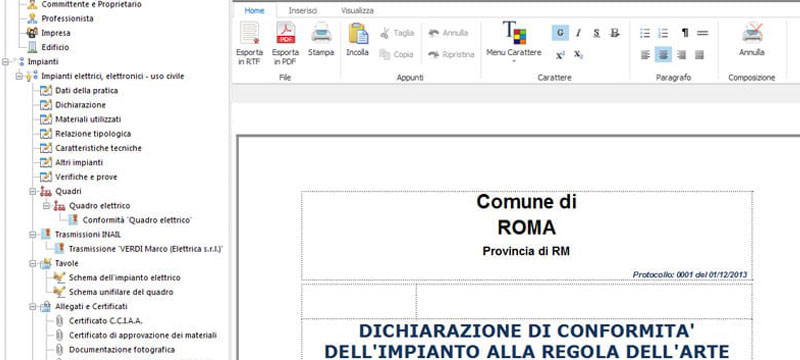Open Relazione tipologica in the tree
The width and height of the screenshot is (800, 360).
[86, 134]
